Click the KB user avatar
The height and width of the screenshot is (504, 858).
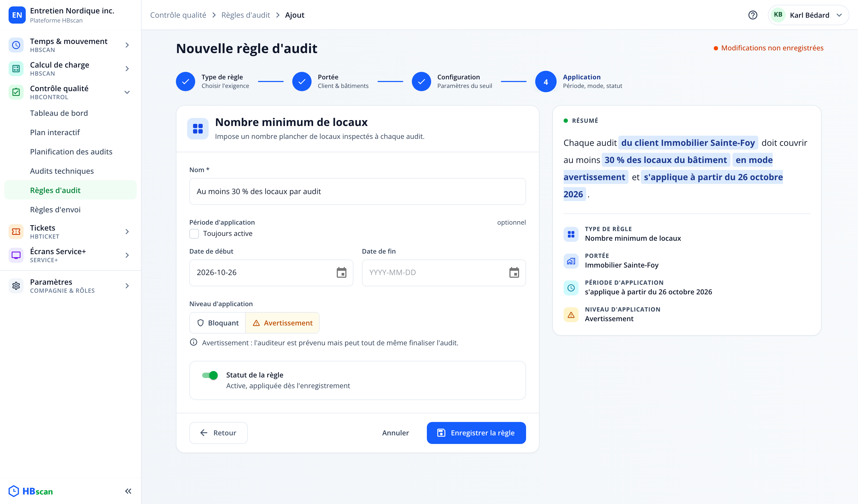pos(778,15)
